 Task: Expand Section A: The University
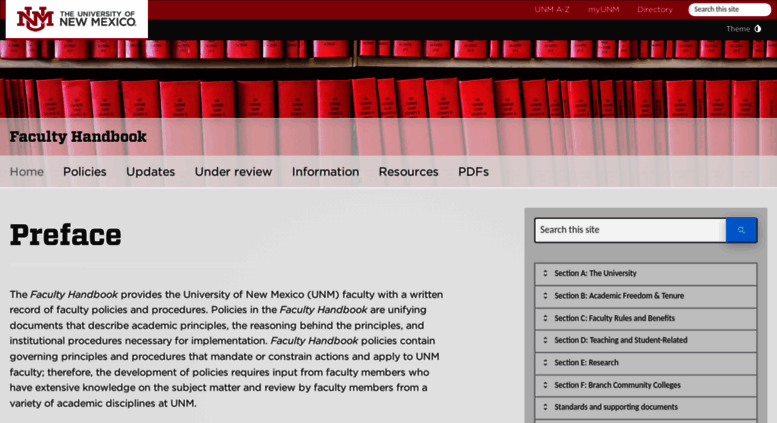(x=646, y=273)
